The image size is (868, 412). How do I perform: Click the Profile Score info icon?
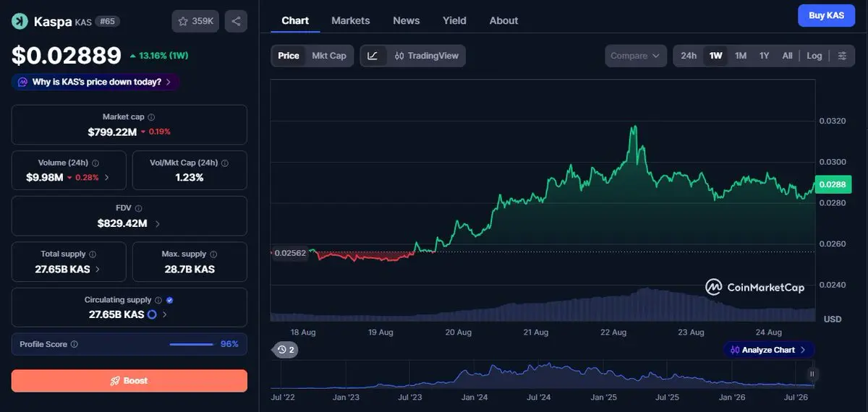click(x=75, y=345)
